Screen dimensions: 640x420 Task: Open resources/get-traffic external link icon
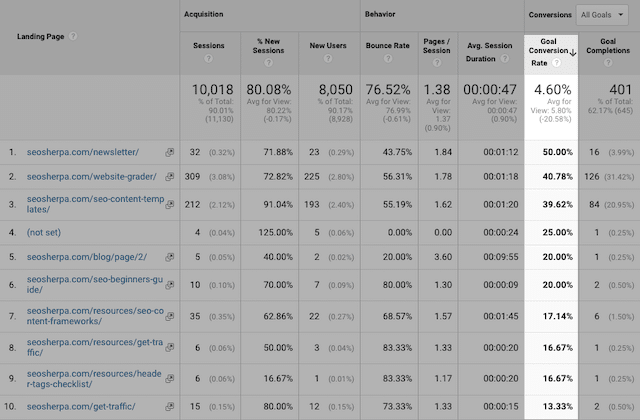[x=169, y=347]
